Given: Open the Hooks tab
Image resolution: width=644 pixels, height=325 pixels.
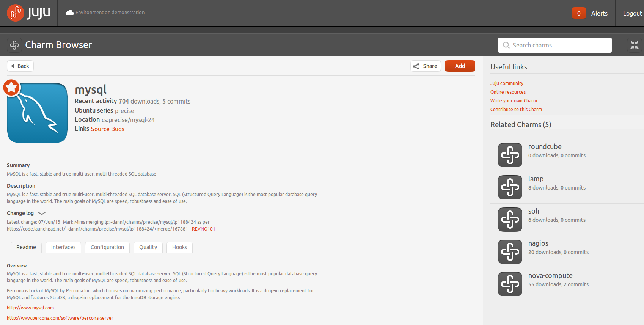Looking at the screenshot, I should pyautogui.click(x=179, y=247).
